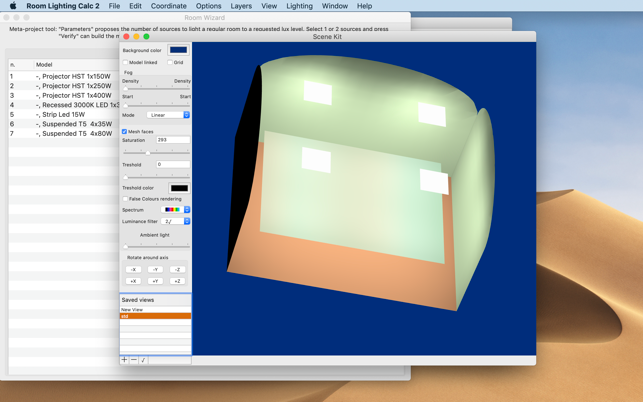Click the fog Density slider

156,88
